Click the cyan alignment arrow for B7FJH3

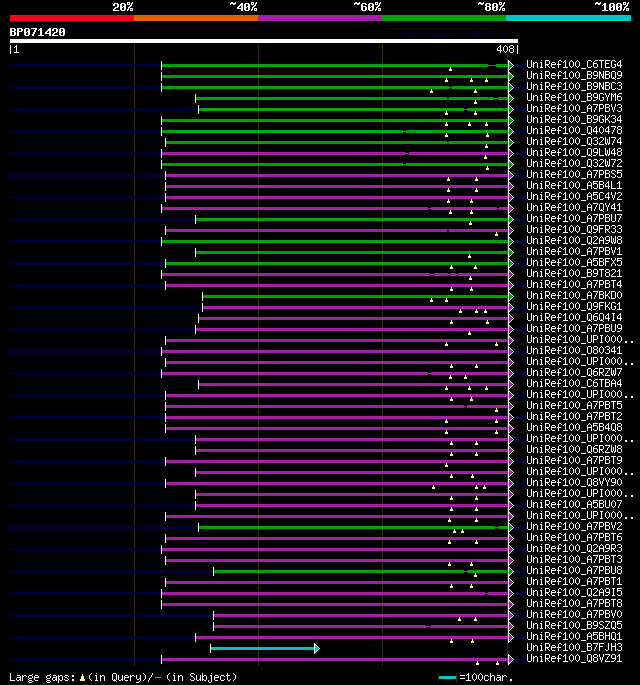click(265, 648)
